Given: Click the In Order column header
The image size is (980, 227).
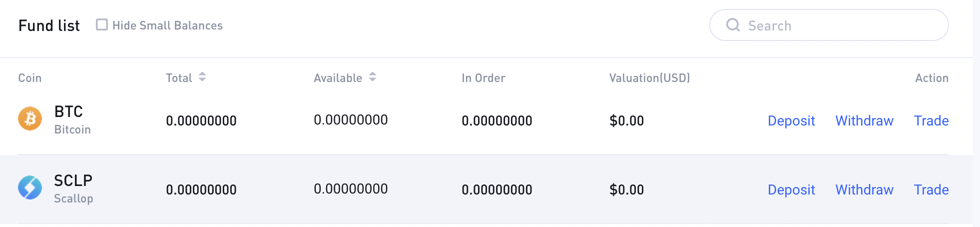Looking at the screenshot, I should point(484,78).
